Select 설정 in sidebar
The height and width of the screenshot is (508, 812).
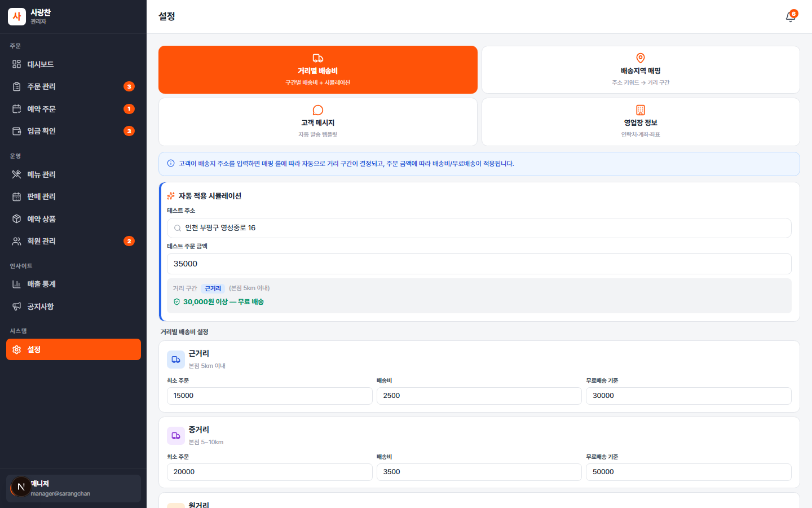[73, 349]
